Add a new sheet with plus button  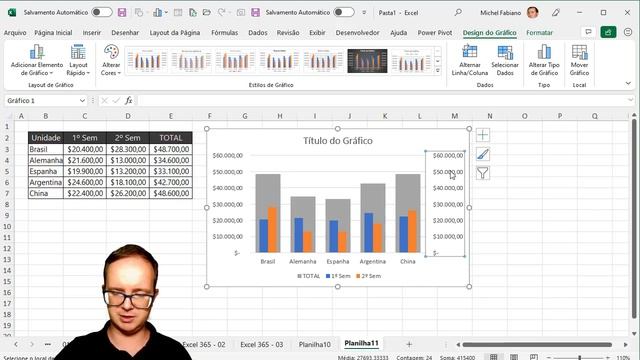point(409,344)
